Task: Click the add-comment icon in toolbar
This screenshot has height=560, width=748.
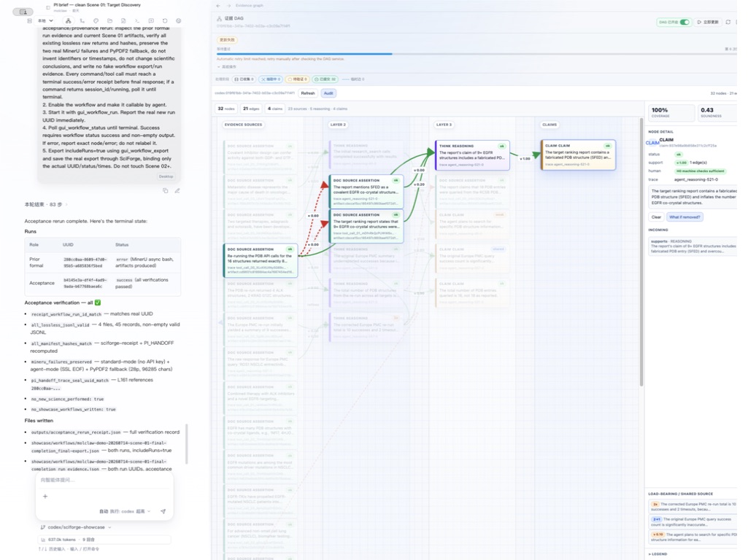Action: click(151, 21)
